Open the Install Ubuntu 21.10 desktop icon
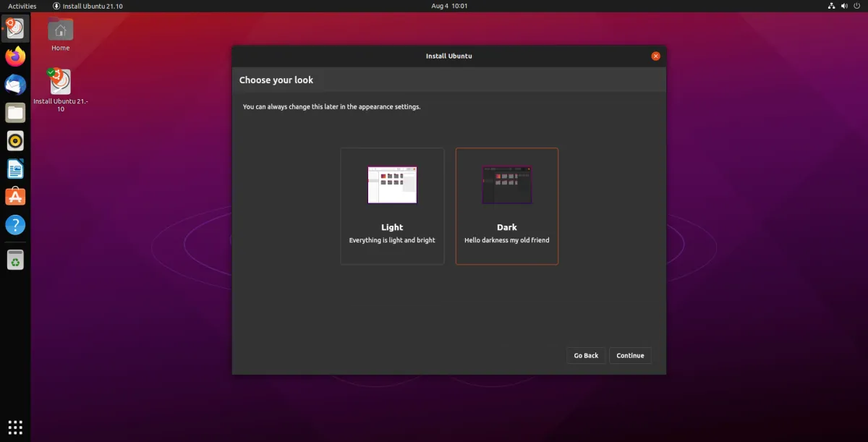868x442 pixels. [x=61, y=90]
